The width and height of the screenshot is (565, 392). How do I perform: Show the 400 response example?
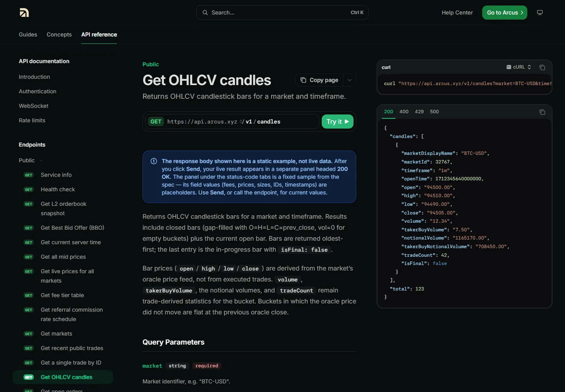pyautogui.click(x=404, y=112)
